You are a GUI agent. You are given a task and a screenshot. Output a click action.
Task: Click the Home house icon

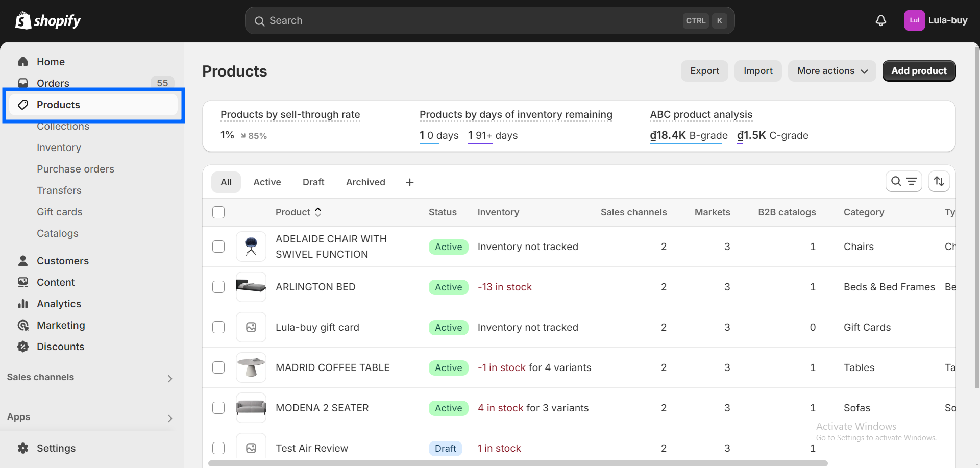click(x=23, y=62)
